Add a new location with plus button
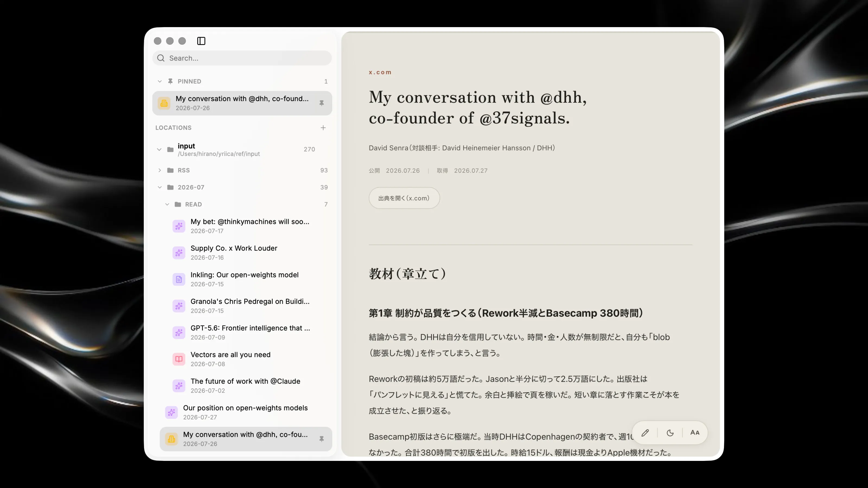Screen dimensions: 868x488 coord(323,128)
